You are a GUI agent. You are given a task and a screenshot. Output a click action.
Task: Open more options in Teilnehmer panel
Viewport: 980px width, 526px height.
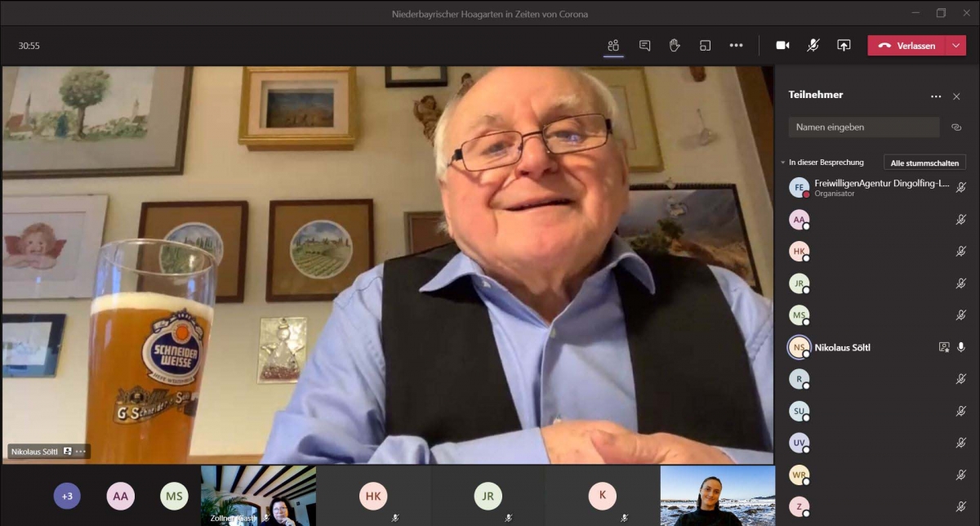click(936, 96)
